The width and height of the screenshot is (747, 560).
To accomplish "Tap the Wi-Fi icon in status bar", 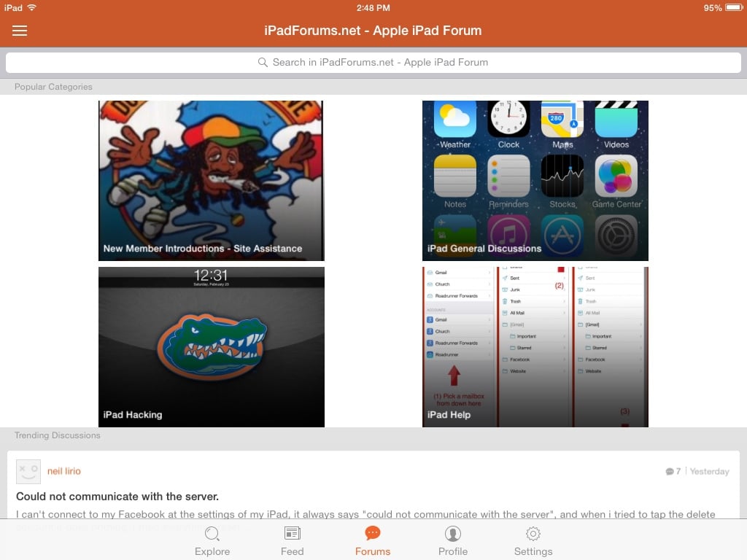I will click(x=32, y=7).
